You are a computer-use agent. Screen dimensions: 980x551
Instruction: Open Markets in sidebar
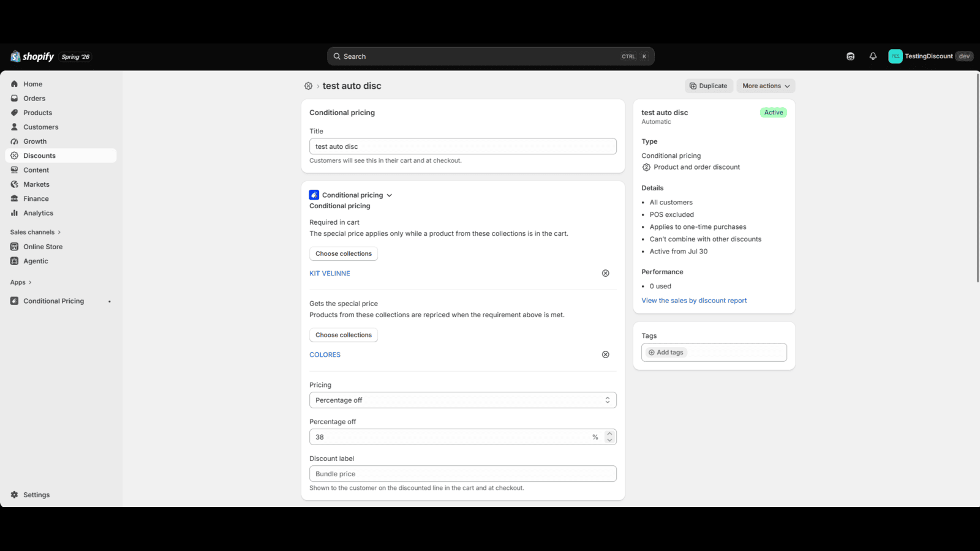click(61, 184)
